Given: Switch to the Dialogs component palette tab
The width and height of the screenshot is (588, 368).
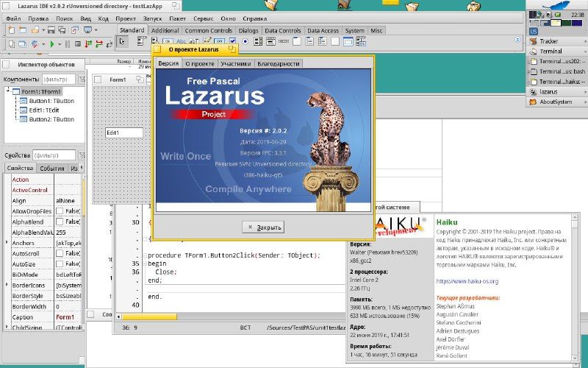Looking at the screenshot, I should click(x=248, y=31).
